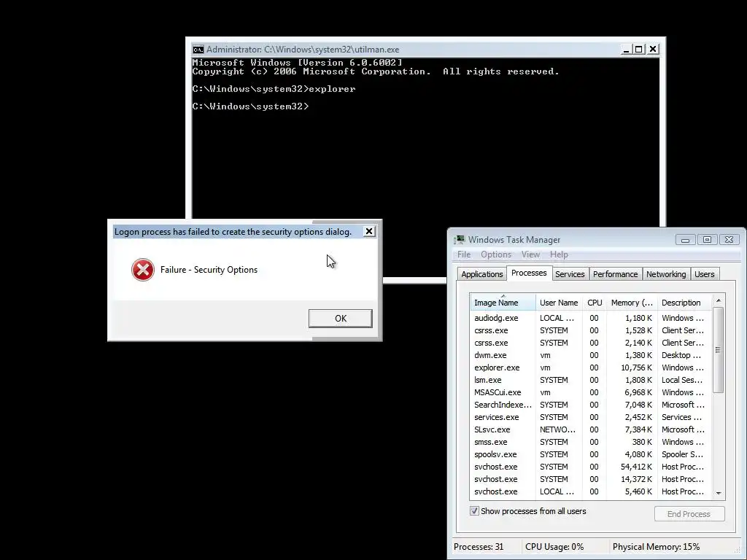
Task: Open the Options menu in Task Manager
Action: coord(496,254)
